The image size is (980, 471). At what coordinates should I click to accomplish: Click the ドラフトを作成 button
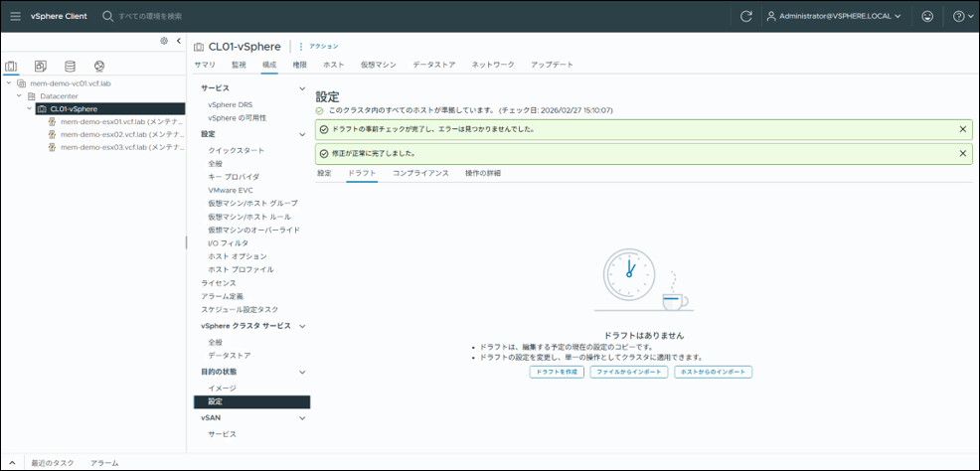coord(556,372)
